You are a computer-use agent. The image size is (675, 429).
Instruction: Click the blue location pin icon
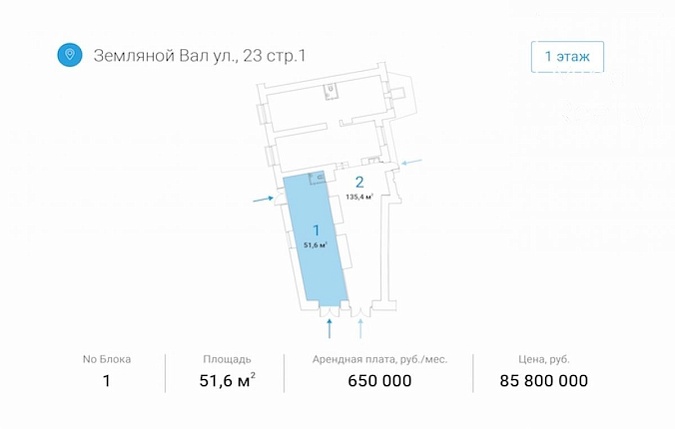[70, 55]
